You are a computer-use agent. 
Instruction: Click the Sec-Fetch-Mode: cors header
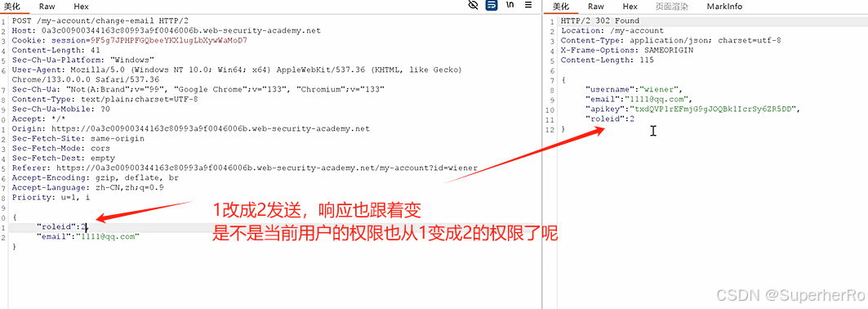(61, 149)
